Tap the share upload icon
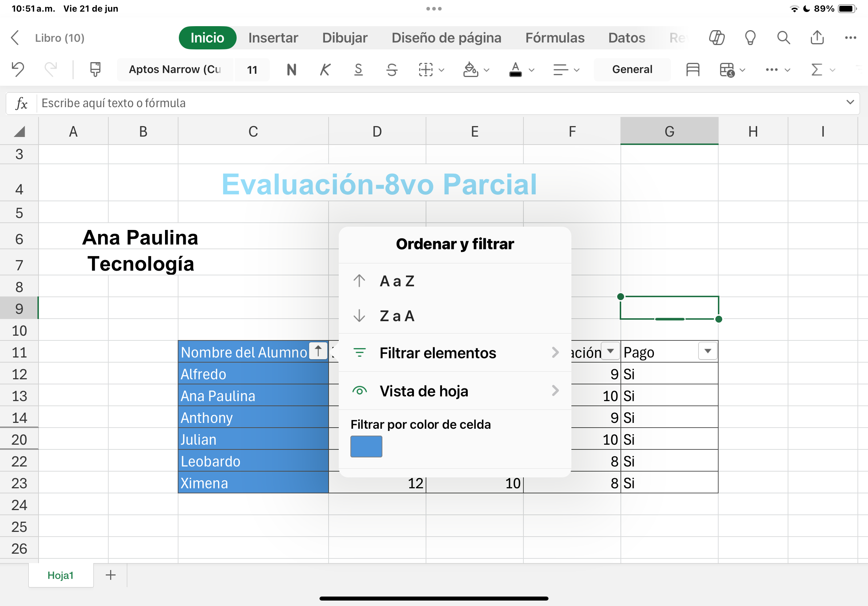Screen dimensions: 868x606 pyautogui.click(x=817, y=38)
